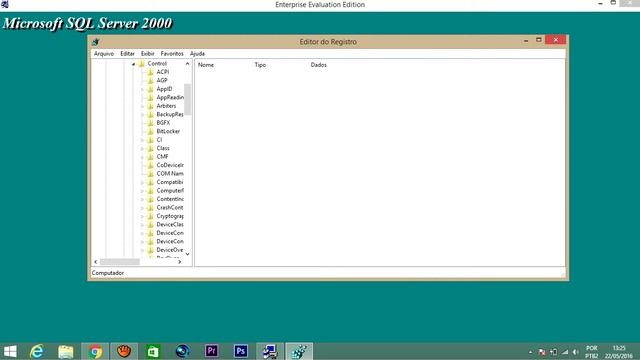Click the tree vertical scrollbar thumb
Image resolution: width=640 pixels, height=360 pixels.
(187, 100)
